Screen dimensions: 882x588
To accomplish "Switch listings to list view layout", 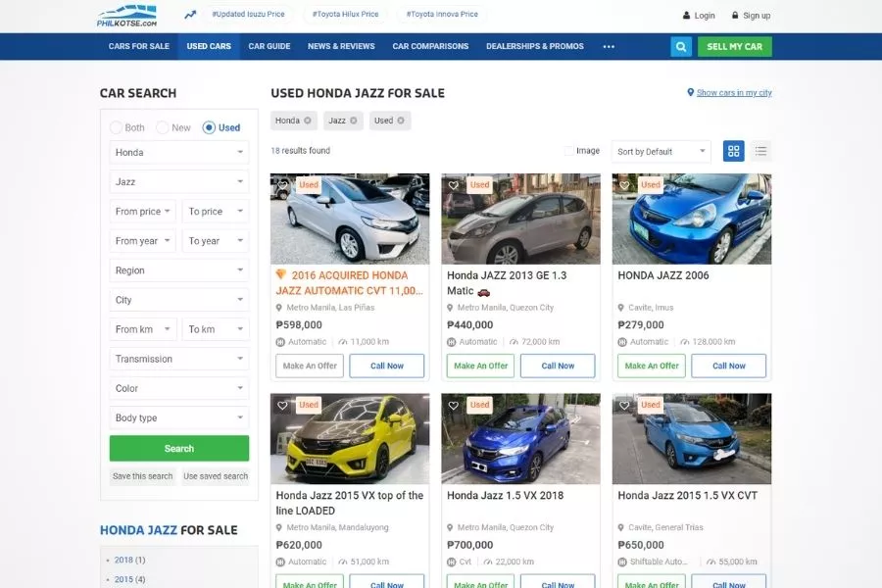I will pyautogui.click(x=761, y=151).
